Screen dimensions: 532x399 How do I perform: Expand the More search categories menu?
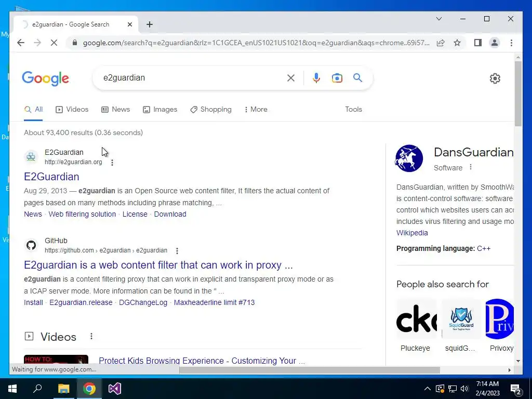coord(256,109)
